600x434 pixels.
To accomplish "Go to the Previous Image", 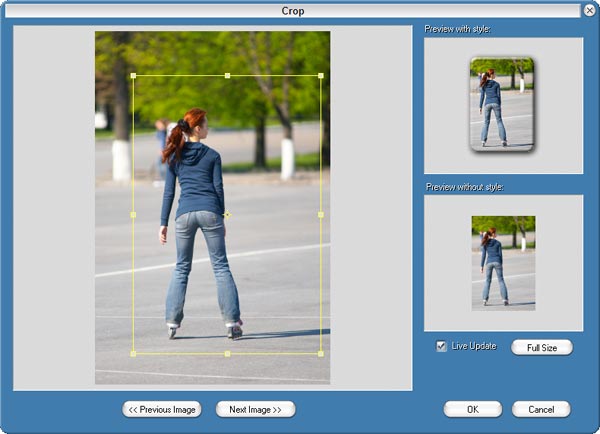I will (x=162, y=410).
